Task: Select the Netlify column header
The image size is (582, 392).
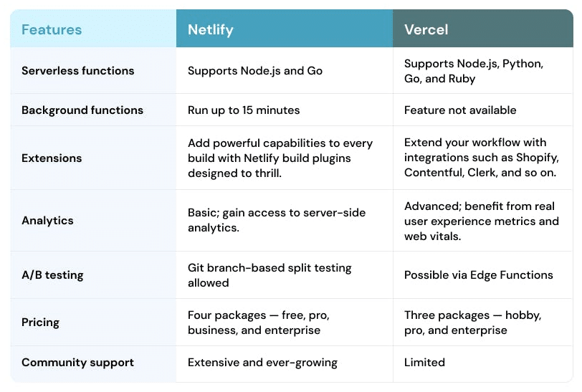Action: point(210,29)
